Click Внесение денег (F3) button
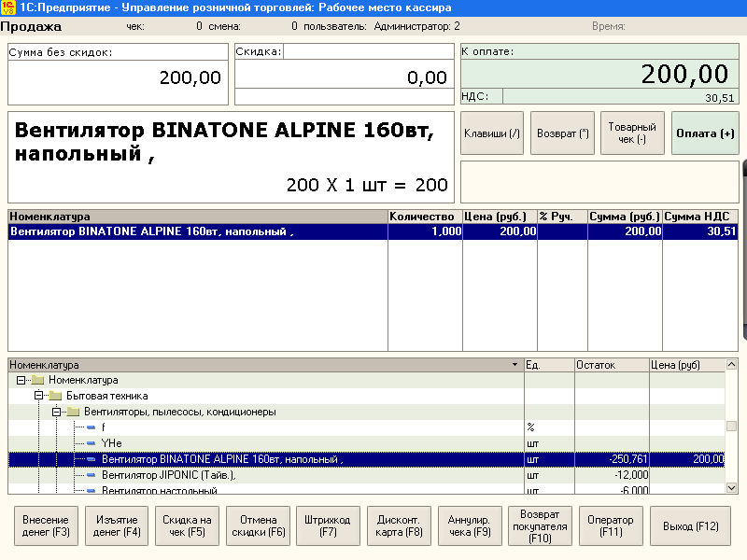The width and height of the screenshot is (747, 560). point(46,525)
